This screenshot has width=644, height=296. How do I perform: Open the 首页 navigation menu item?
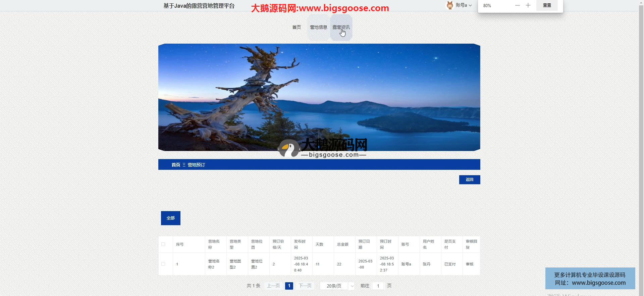tap(297, 27)
